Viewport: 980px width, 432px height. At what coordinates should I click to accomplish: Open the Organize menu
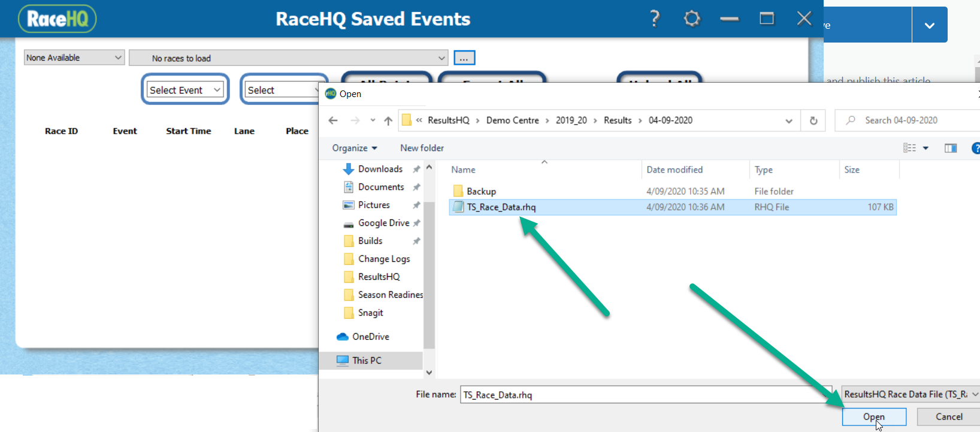click(355, 148)
